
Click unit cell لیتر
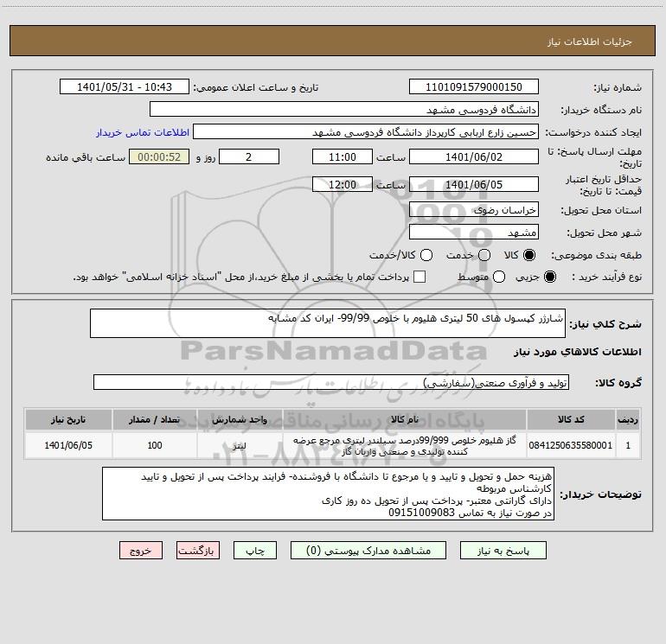[x=240, y=445]
